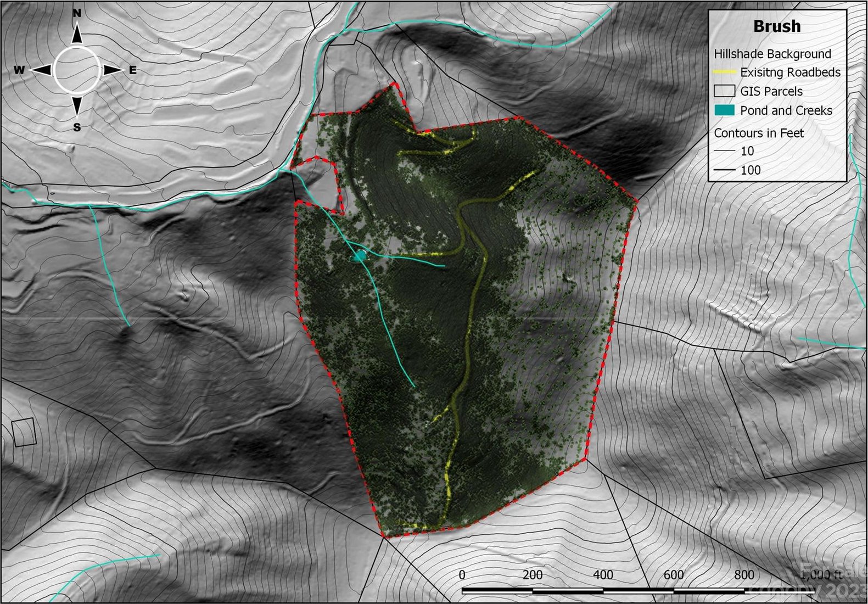Click the 'E' compass letter
Screen dimensions: 868x604
pos(132,70)
